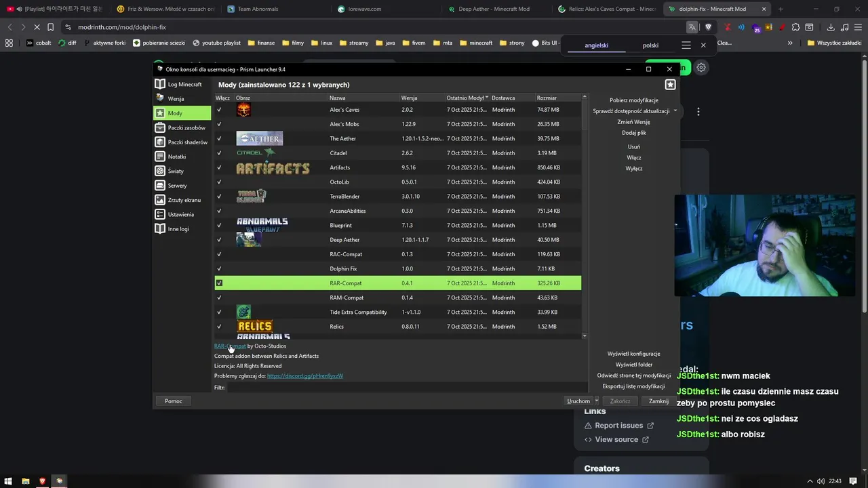
Task: Switch to Team Abnormals browser tab
Action: click(276, 9)
